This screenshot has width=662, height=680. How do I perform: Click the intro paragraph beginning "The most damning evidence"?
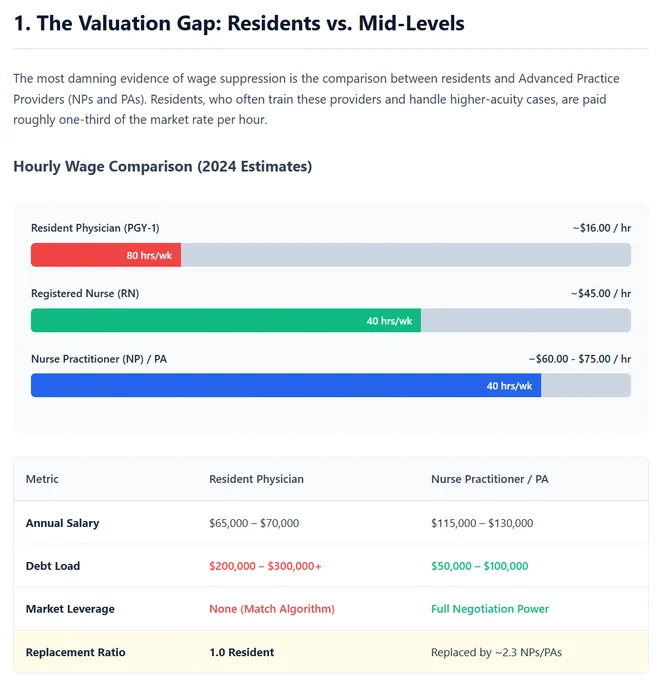pos(316,99)
